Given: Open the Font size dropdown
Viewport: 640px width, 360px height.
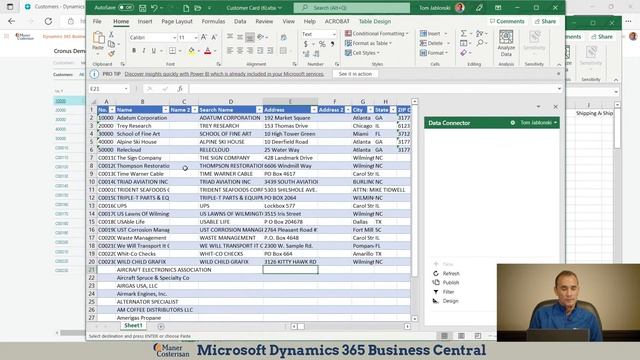Looking at the screenshot, I should [x=196, y=38].
